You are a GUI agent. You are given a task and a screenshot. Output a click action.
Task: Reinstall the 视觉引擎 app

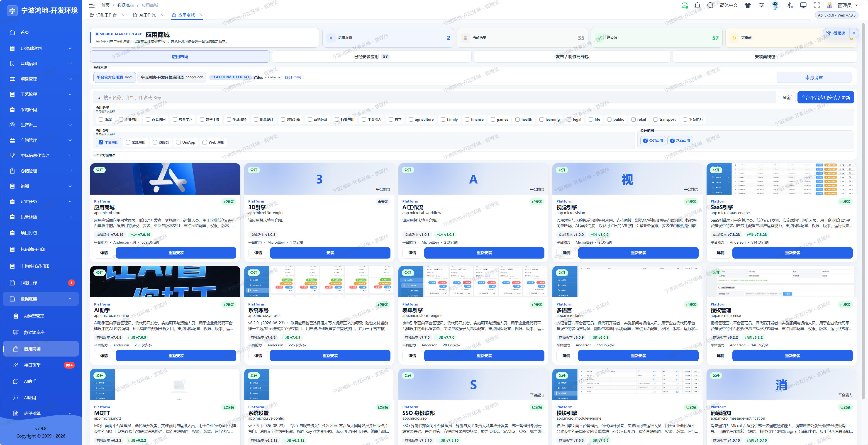(638, 253)
